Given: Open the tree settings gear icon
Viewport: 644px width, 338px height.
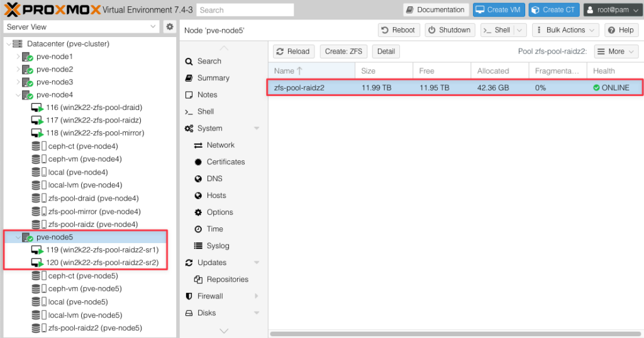Looking at the screenshot, I should [170, 27].
